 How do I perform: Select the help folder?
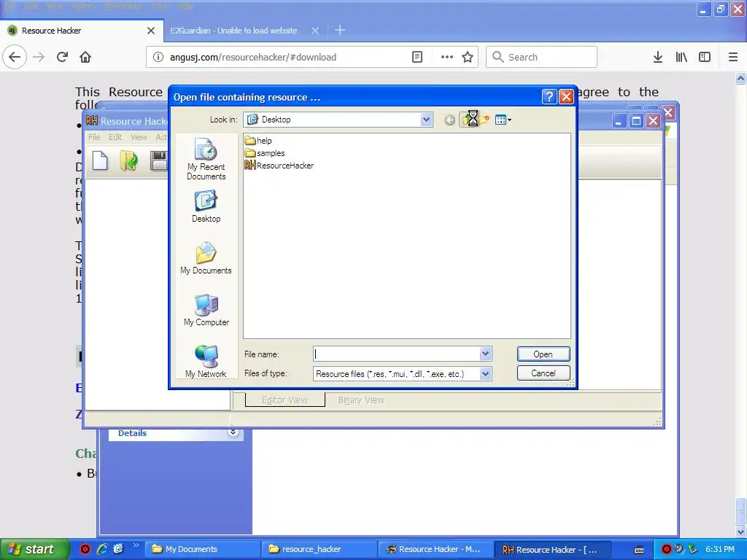(x=258, y=141)
